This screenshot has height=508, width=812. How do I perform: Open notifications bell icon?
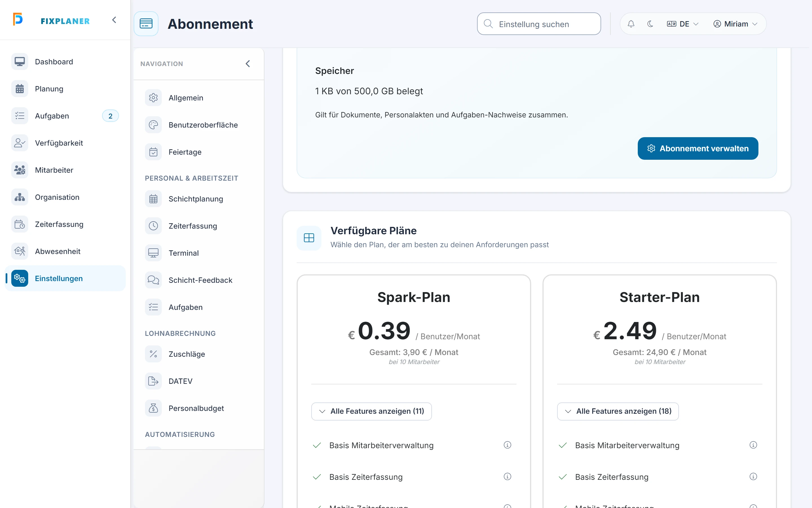tap(631, 24)
